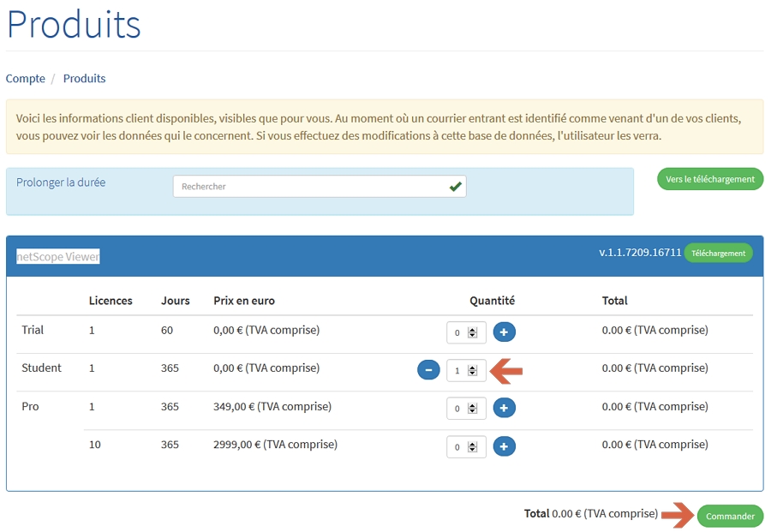This screenshot has width=771, height=532.
Task: Increase Trial quantity with the plus button
Action: [504, 332]
